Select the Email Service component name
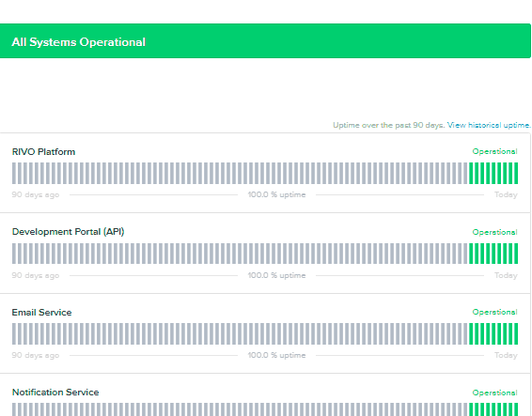 click(x=41, y=313)
